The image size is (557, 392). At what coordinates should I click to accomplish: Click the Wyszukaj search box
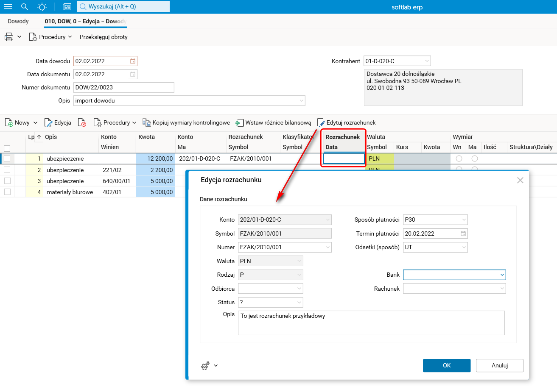[x=123, y=6]
